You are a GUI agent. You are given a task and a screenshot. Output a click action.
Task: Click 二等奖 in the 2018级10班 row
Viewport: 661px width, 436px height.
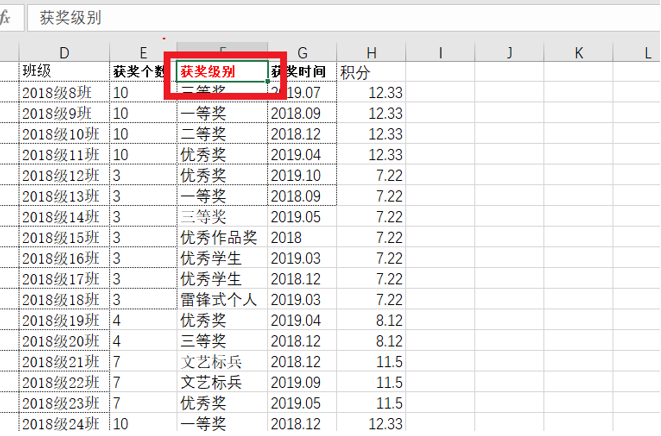coord(222,134)
